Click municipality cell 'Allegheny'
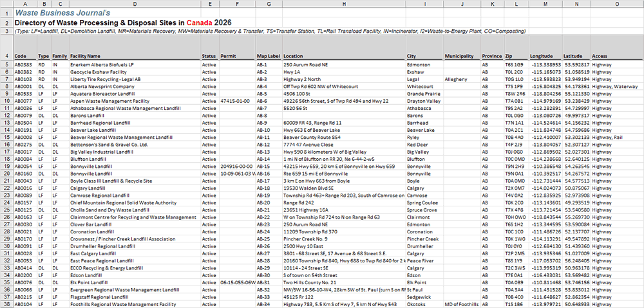Viewport: 644px width, 308px height. tap(462, 79)
